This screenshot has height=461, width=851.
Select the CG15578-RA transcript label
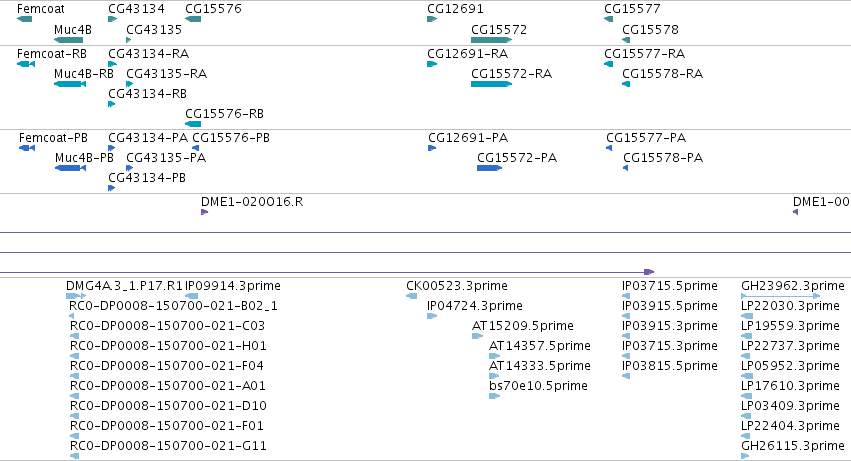[x=663, y=73]
